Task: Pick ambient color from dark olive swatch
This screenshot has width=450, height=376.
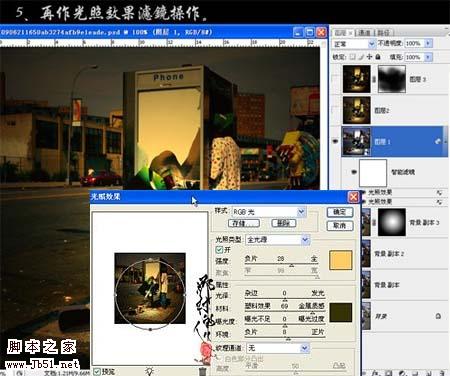Action: click(340, 312)
